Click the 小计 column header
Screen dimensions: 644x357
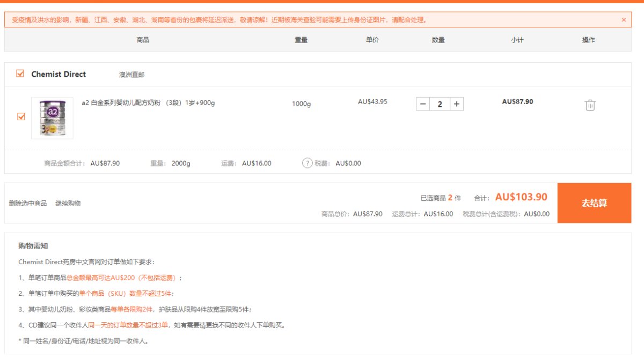tap(517, 40)
